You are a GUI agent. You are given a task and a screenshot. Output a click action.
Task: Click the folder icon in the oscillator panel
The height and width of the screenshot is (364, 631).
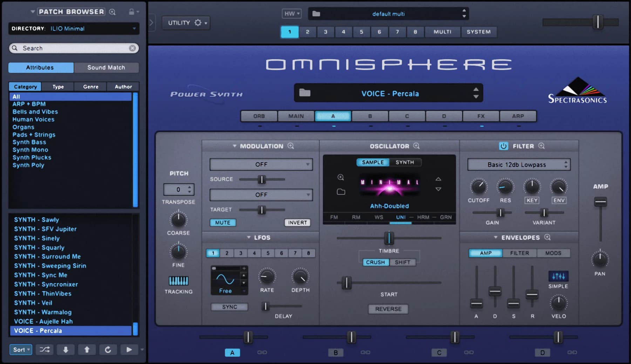[341, 192]
